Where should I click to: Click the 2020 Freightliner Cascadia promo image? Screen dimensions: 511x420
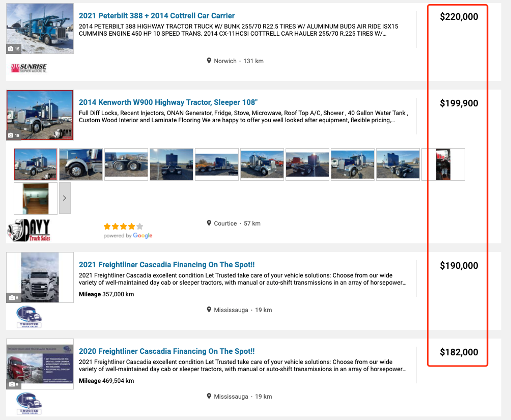(x=40, y=364)
